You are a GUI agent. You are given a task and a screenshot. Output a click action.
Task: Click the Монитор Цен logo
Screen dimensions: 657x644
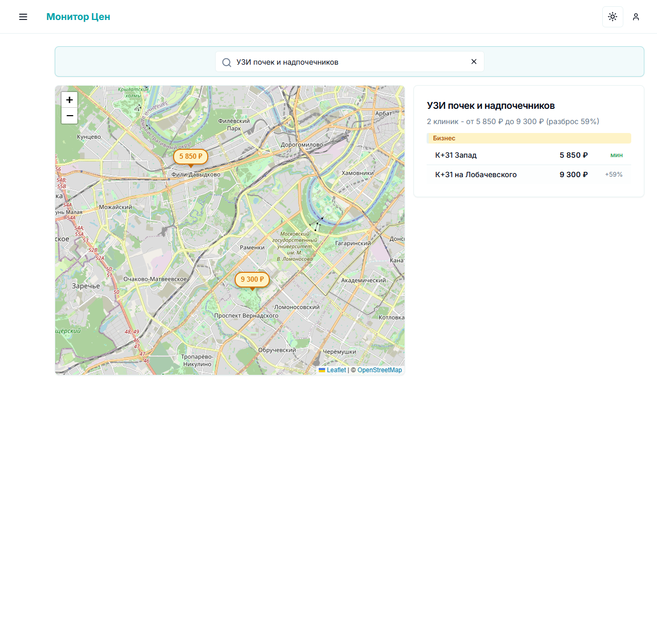coord(78,17)
